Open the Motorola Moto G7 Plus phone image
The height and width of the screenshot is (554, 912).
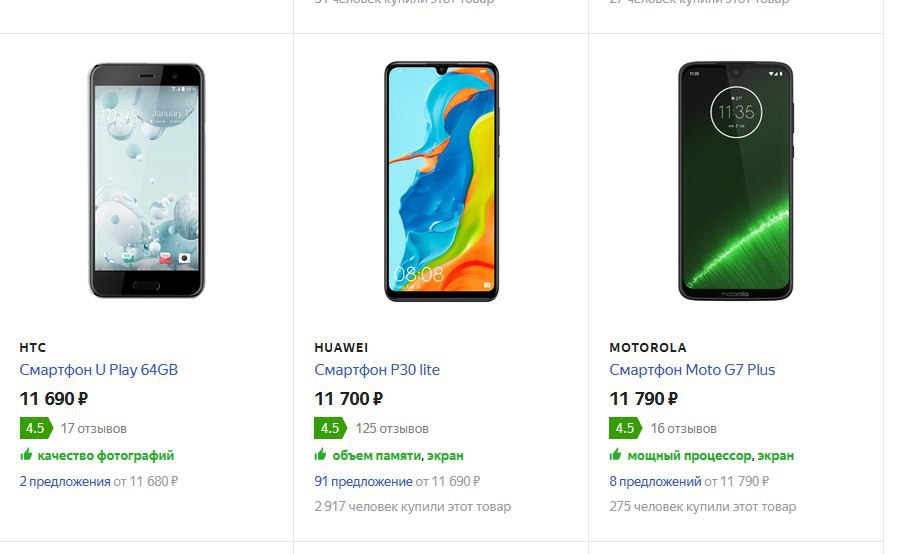coord(736,181)
